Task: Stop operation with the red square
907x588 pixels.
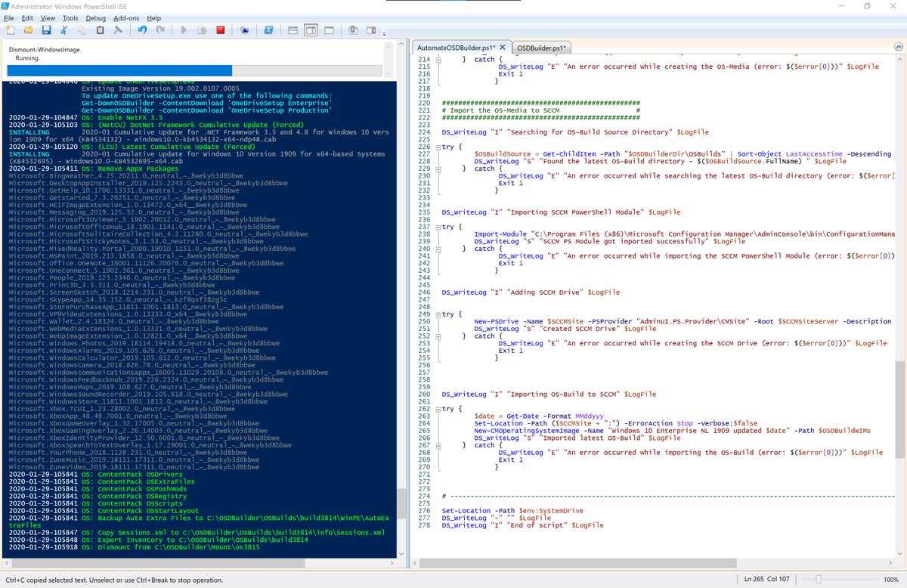Action: pos(221,30)
